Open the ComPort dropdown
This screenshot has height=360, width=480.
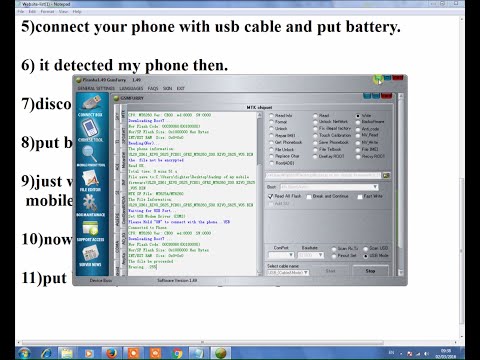291,255
